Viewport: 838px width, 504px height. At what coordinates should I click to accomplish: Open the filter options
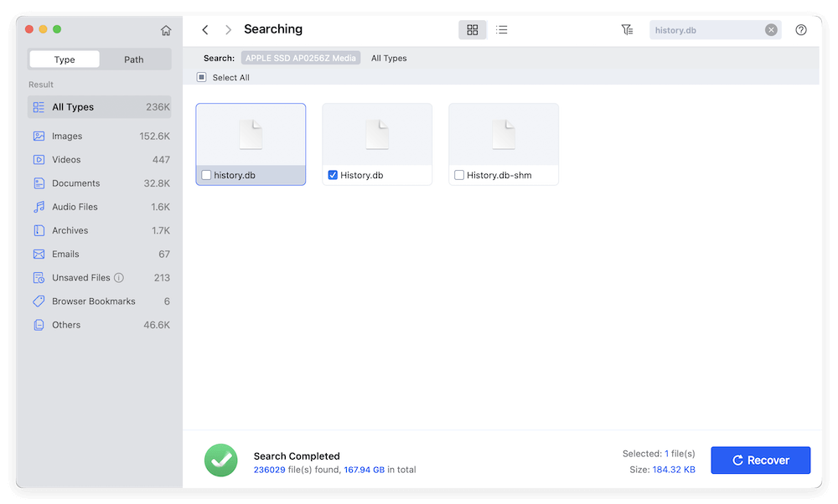pyautogui.click(x=627, y=29)
